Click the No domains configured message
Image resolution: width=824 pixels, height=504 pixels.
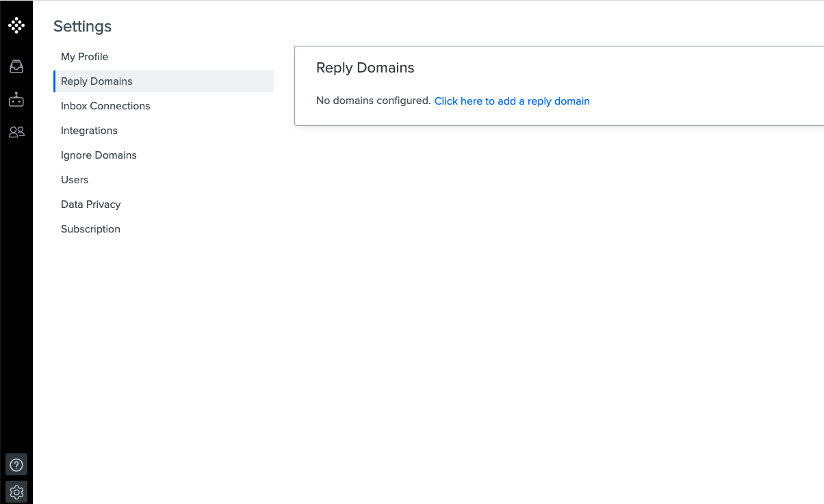pos(372,101)
